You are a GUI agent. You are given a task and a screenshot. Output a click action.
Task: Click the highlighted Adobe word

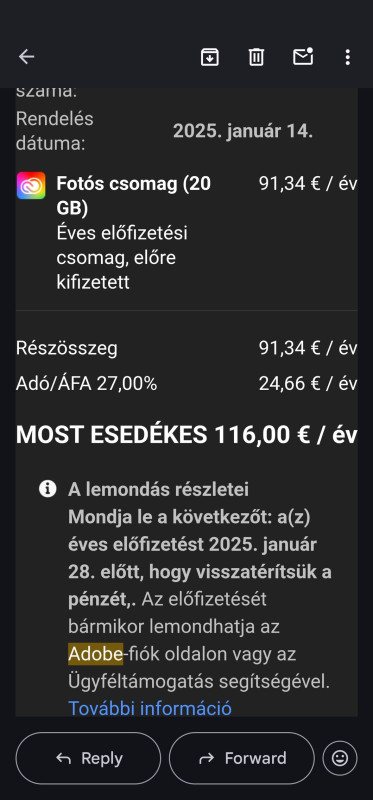point(95,654)
